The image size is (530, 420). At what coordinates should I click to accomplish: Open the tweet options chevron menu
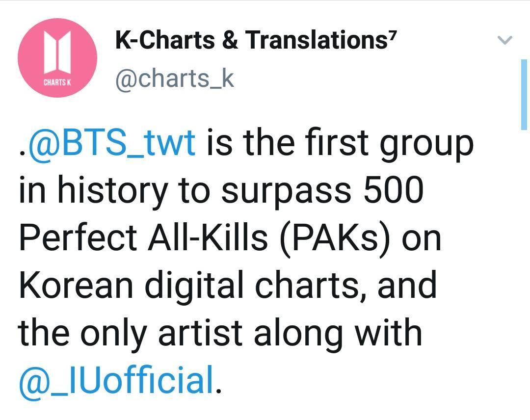click(x=505, y=40)
